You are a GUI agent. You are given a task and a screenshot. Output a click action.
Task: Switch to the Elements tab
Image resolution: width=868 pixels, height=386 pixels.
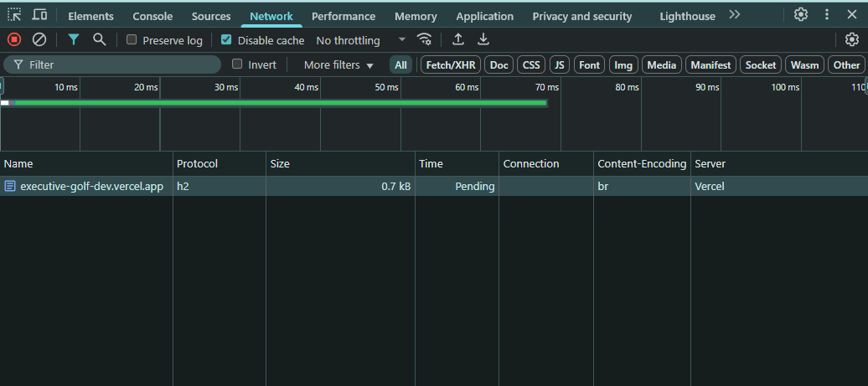click(90, 17)
